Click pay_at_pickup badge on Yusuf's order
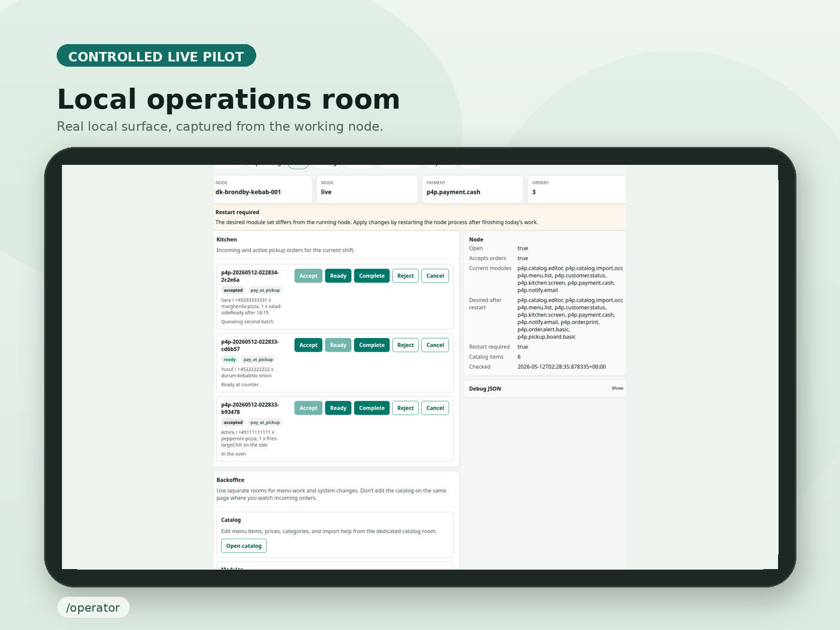This screenshot has height=630, width=840. coord(258,360)
